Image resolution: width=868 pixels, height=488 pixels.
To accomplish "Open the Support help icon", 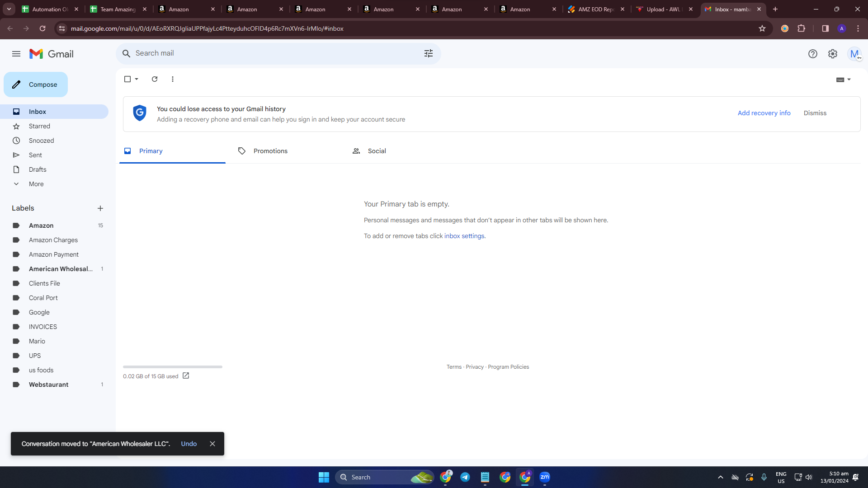I will [x=813, y=54].
